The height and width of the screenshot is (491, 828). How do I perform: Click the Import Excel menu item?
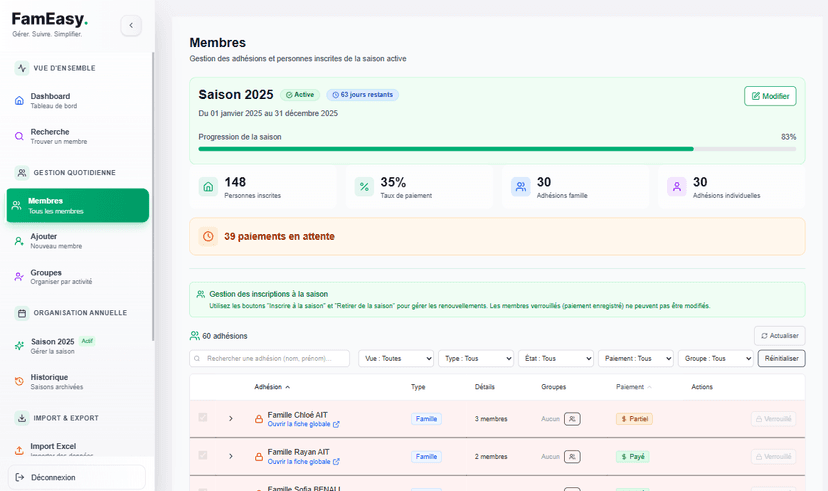pos(78,448)
